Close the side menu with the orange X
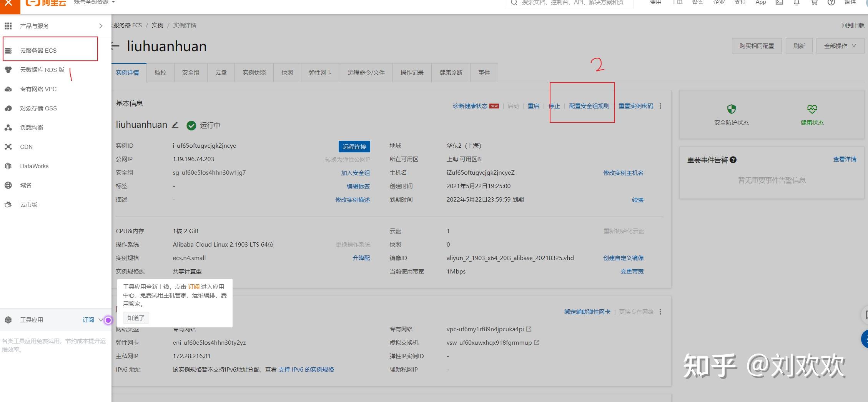This screenshot has height=402, width=868. (x=9, y=5)
